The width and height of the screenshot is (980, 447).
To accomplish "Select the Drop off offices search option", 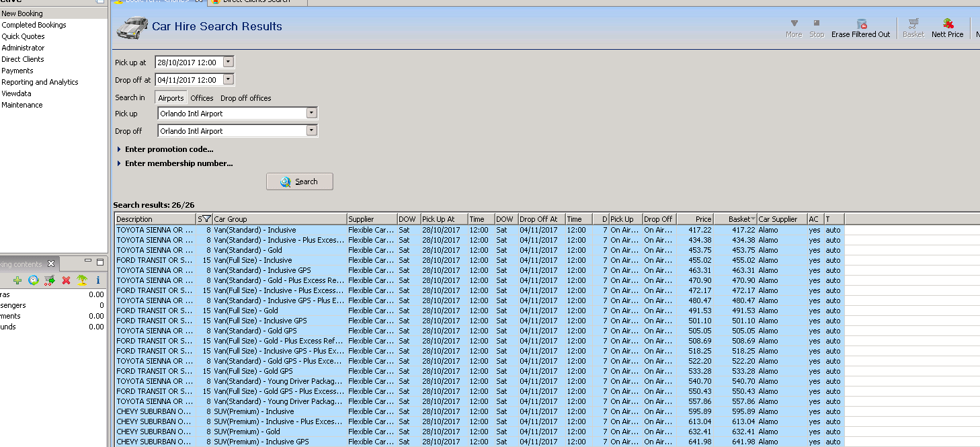I will 246,98.
